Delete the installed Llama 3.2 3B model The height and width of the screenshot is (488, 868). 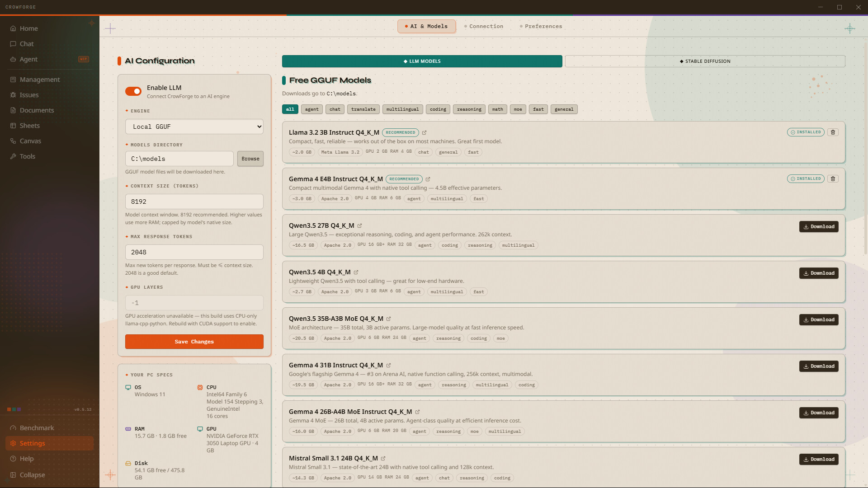(833, 132)
